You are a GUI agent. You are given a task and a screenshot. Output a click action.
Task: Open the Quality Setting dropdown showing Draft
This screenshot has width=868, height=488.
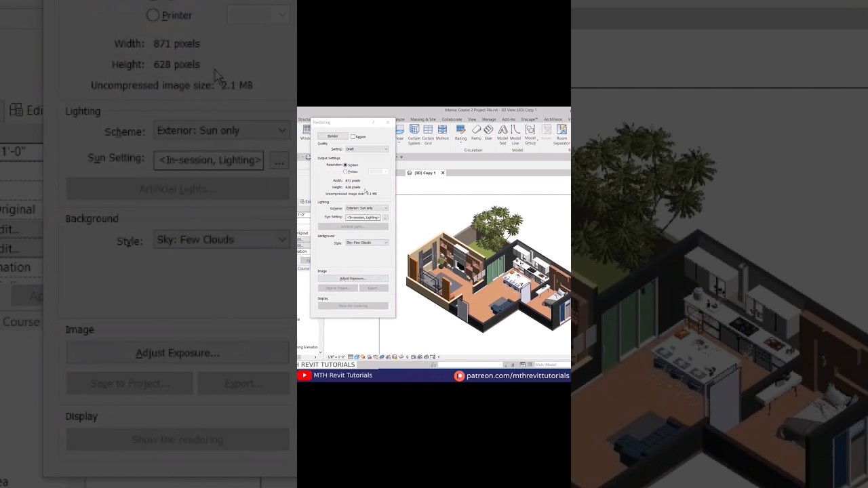point(367,149)
